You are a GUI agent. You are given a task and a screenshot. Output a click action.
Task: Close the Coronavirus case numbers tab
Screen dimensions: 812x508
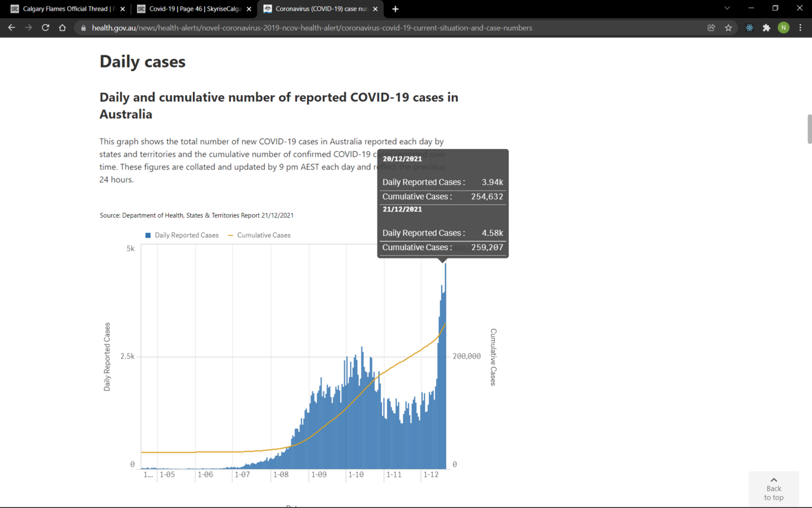click(376, 9)
